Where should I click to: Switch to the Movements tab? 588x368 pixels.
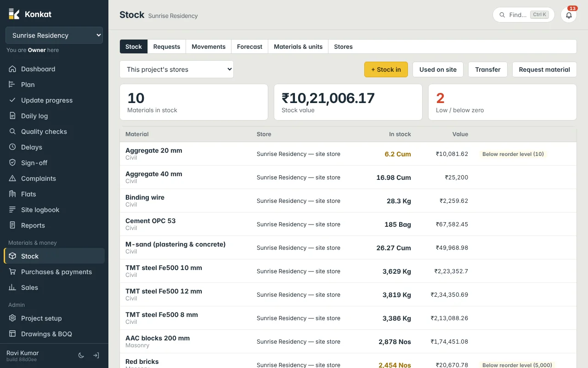tap(209, 46)
